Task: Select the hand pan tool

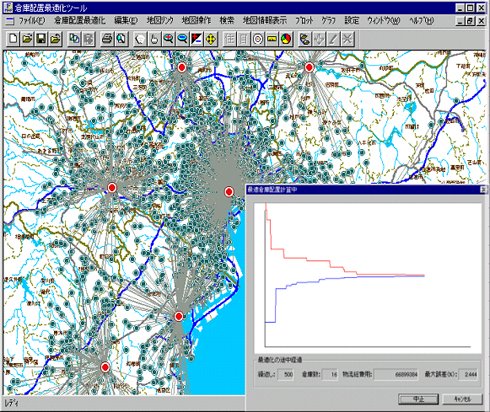Action: click(154, 39)
